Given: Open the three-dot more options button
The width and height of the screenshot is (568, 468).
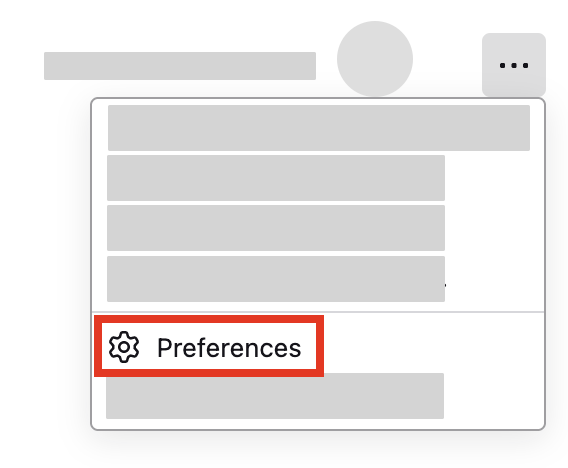Looking at the screenshot, I should [x=514, y=65].
